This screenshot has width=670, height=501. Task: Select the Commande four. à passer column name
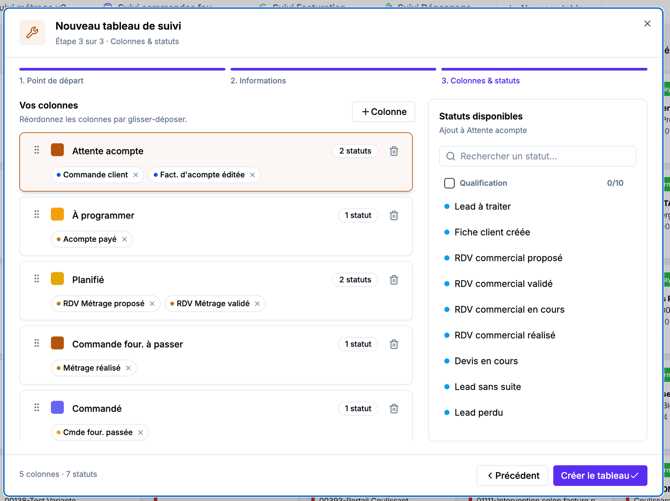(x=127, y=344)
